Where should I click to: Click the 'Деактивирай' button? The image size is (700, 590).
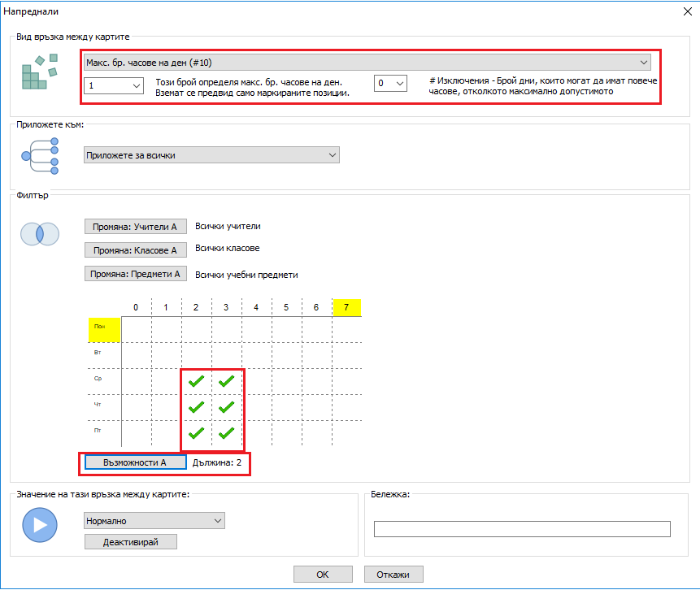(x=130, y=541)
